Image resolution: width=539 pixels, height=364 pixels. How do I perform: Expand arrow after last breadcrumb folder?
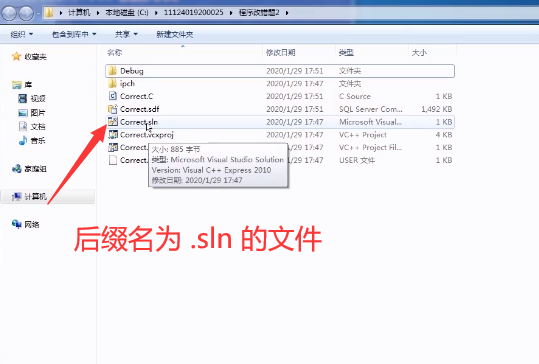[287, 13]
